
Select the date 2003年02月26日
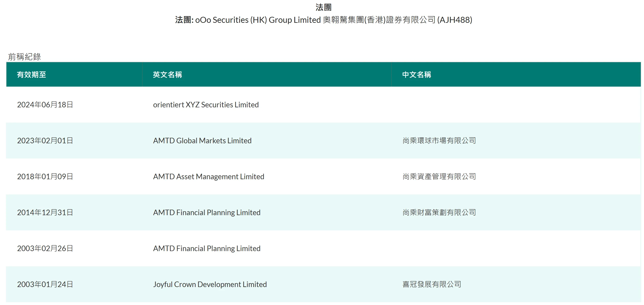click(x=45, y=248)
